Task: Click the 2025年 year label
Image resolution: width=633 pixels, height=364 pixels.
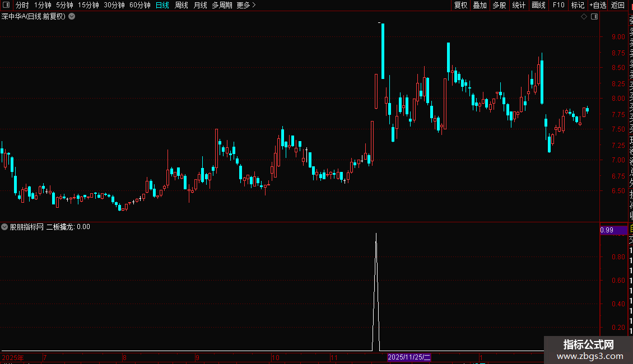Action: [13, 357]
